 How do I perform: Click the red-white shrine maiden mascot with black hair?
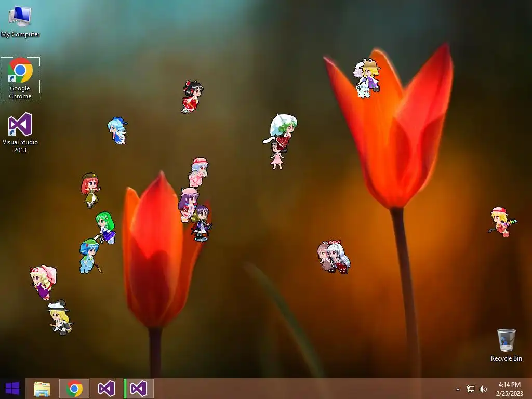(192, 96)
